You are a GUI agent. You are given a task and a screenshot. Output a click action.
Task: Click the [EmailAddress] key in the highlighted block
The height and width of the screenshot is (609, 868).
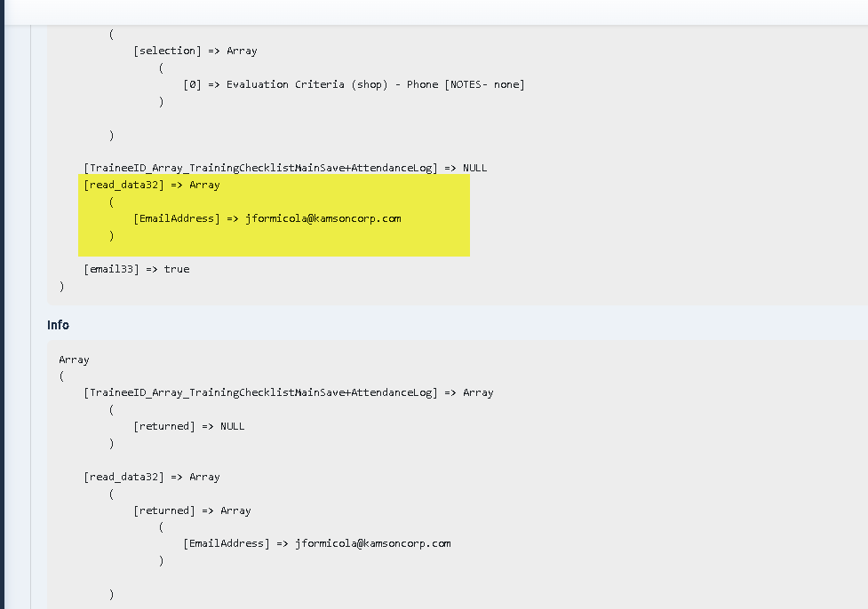tap(176, 218)
